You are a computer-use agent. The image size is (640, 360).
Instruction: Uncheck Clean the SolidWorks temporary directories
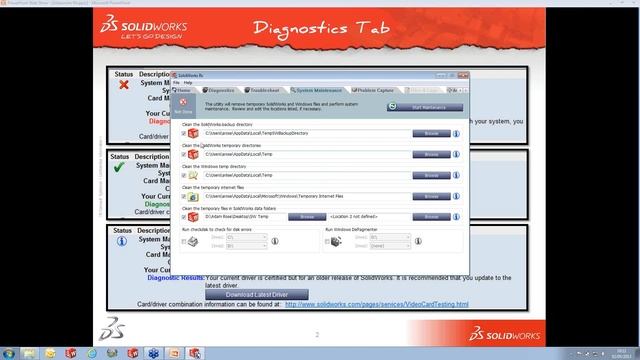click(184, 154)
